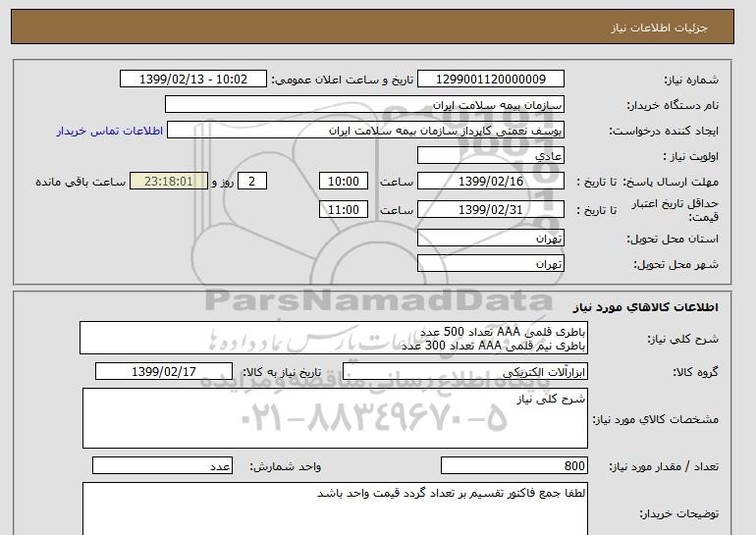Select label ایجاد کننده درخواست

[x=664, y=131]
